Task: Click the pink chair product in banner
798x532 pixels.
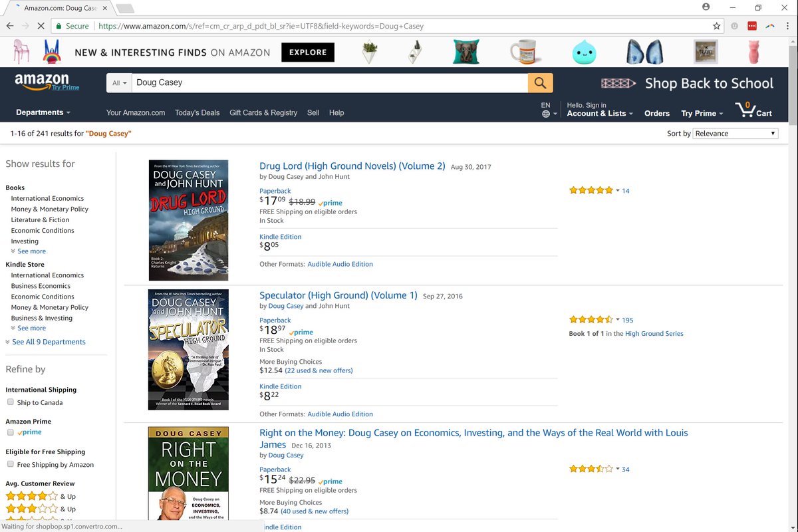Action: tap(21, 51)
